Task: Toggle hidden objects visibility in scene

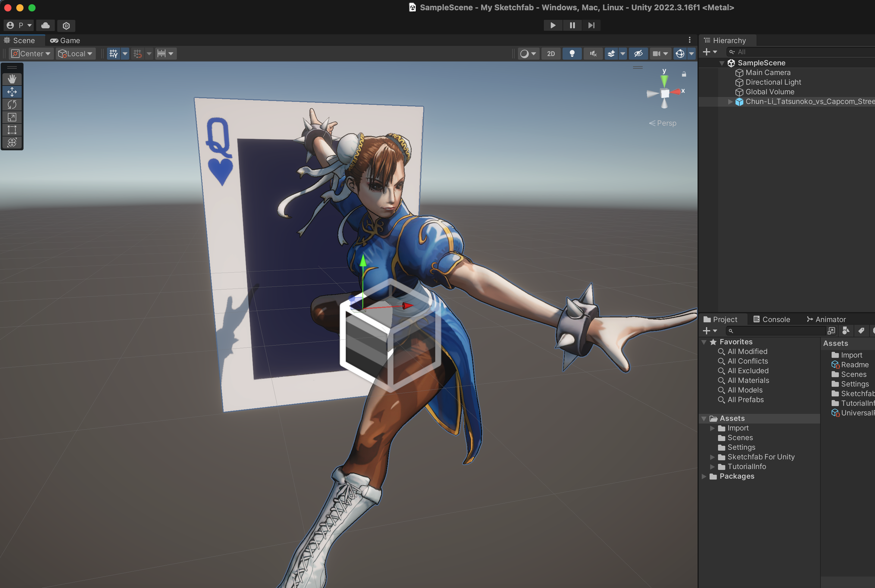Action: tap(638, 54)
